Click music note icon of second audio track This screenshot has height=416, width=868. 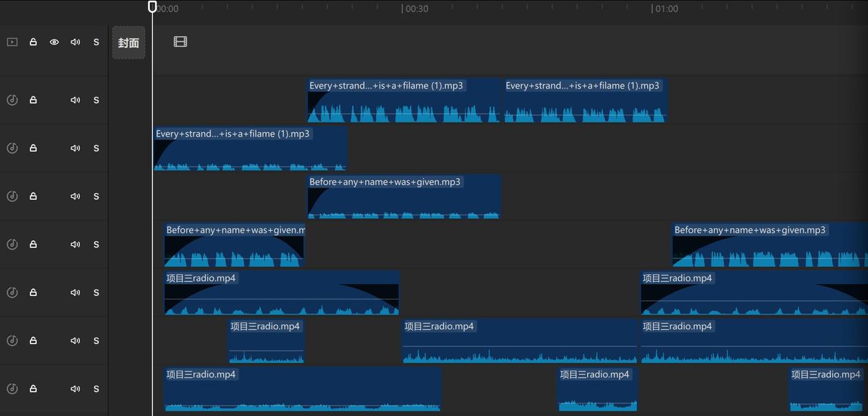point(12,148)
